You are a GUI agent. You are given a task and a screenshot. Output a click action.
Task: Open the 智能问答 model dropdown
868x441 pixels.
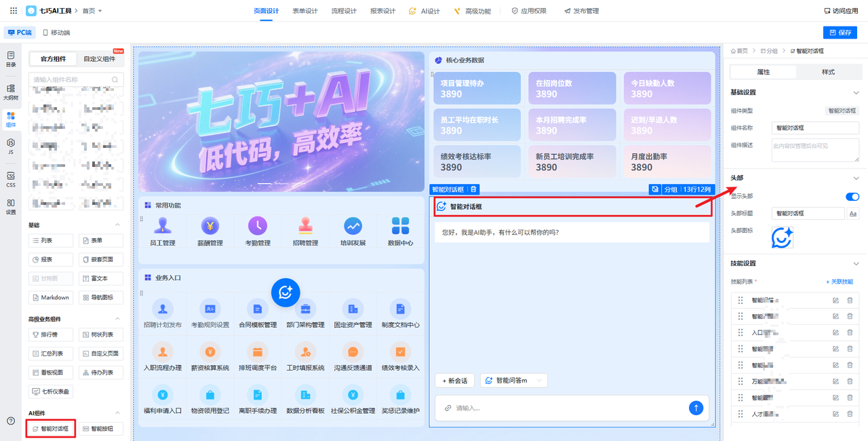[513, 381]
